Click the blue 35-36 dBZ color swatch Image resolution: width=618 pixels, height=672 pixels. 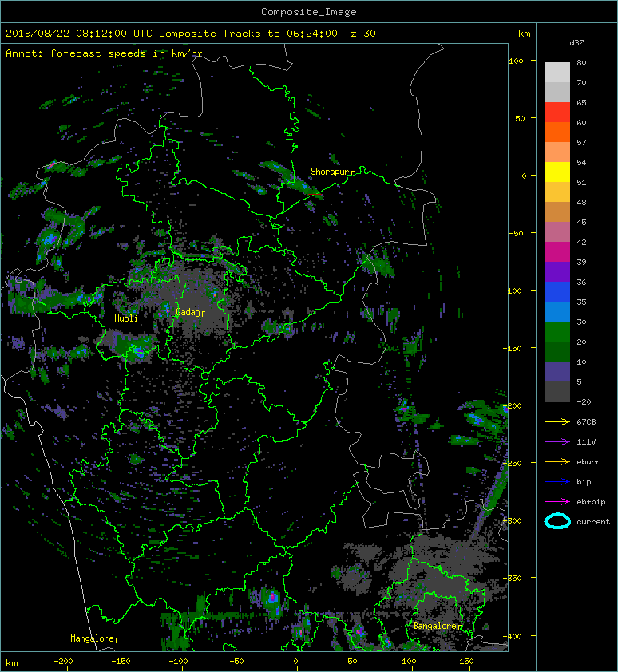pyautogui.click(x=557, y=292)
